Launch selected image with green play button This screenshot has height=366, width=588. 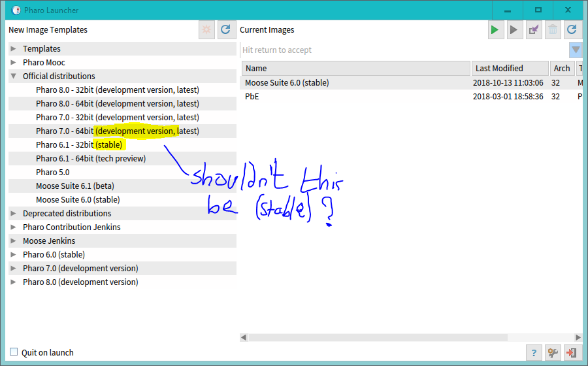495,29
